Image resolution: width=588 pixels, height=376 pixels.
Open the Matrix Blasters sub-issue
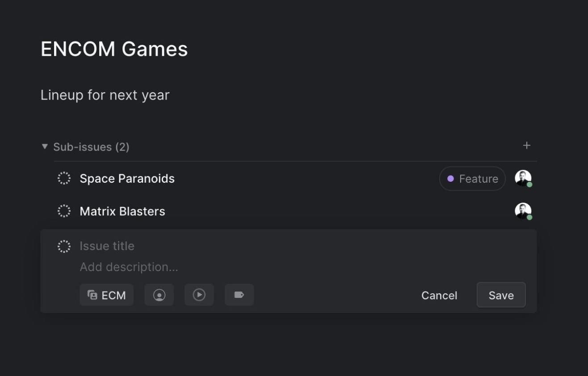122,211
